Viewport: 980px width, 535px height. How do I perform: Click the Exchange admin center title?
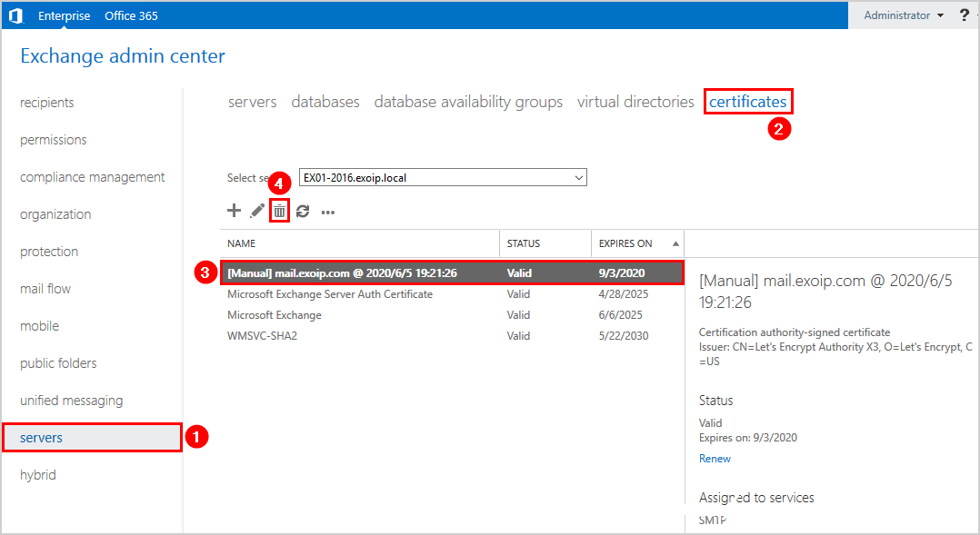coord(123,56)
